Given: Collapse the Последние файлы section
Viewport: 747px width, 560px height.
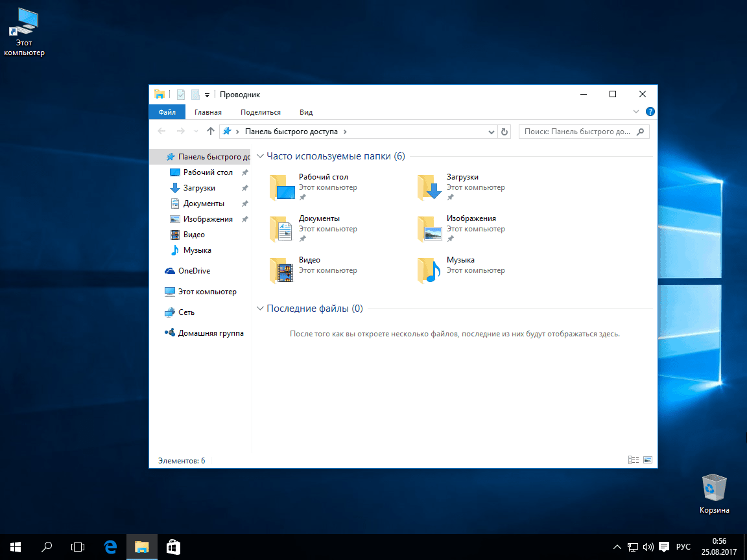Looking at the screenshot, I should [x=261, y=309].
